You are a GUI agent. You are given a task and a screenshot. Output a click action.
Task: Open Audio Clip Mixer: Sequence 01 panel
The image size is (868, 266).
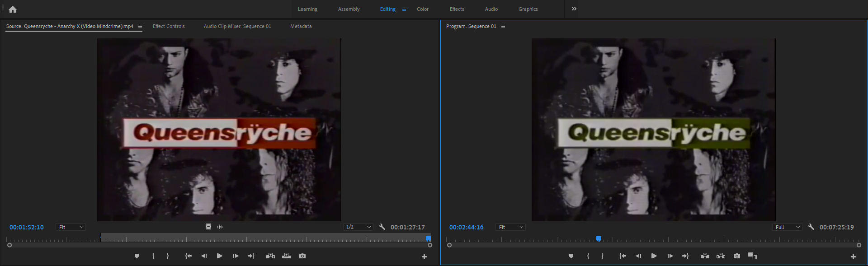[237, 26]
